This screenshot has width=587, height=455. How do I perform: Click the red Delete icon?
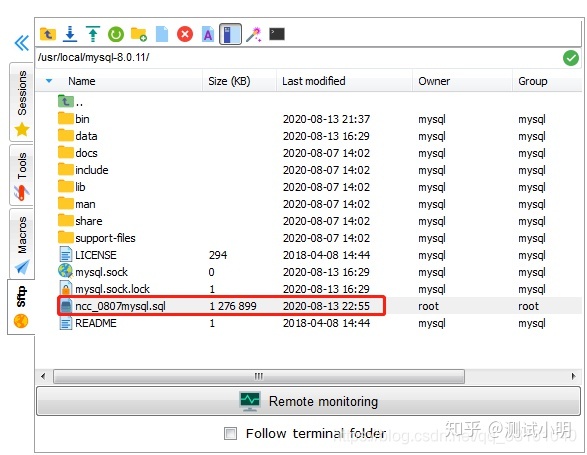(185, 34)
